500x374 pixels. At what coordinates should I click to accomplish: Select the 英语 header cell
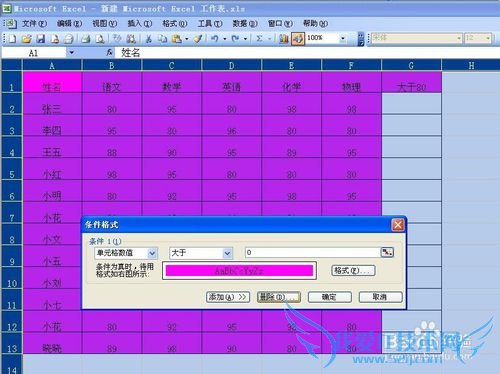(231, 82)
